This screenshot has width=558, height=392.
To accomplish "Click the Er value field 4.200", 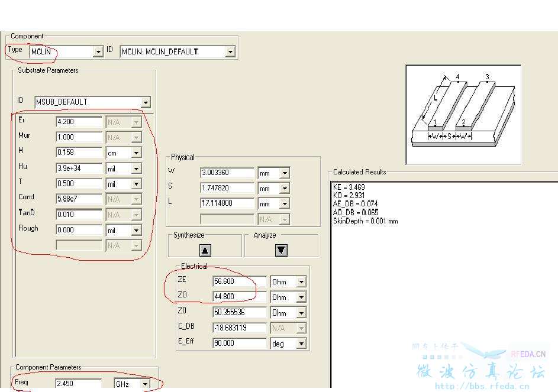I will (x=79, y=122).
